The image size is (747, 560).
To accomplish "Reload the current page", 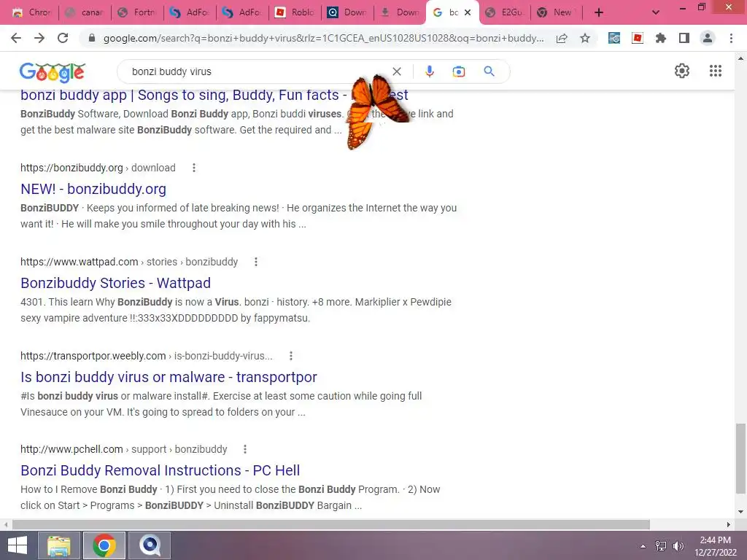I will [63, 38].
